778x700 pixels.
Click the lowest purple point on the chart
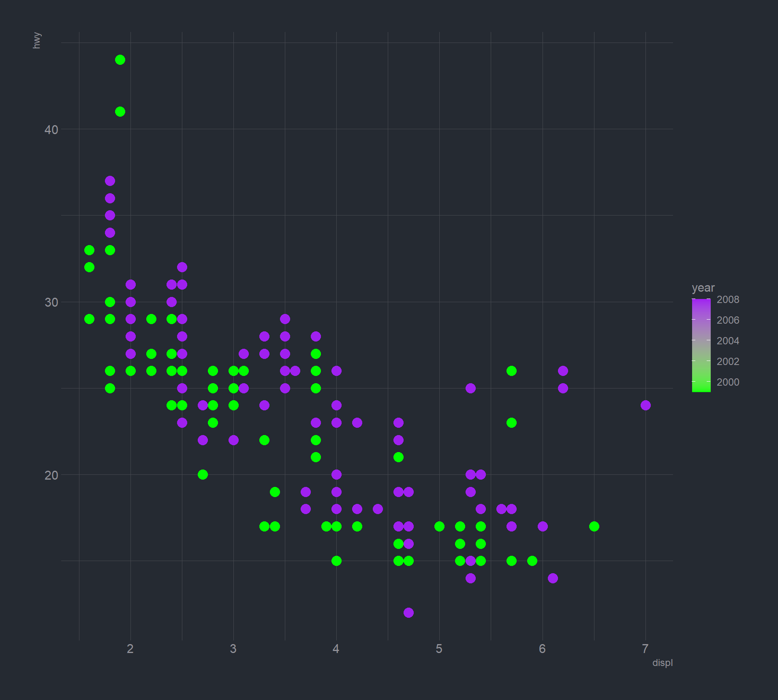[408, 612]
